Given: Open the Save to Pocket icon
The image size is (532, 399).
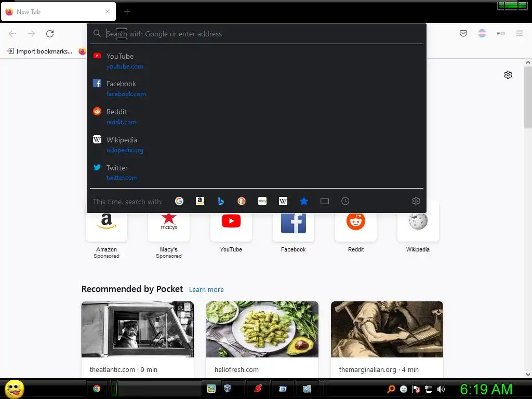Looking at the screenshot, I should (463, 33).
